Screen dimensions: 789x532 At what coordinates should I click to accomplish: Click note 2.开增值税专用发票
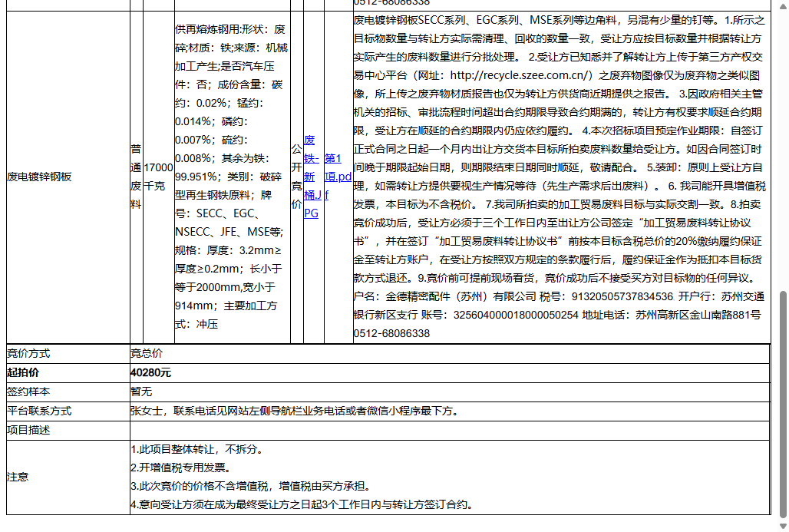181,468
